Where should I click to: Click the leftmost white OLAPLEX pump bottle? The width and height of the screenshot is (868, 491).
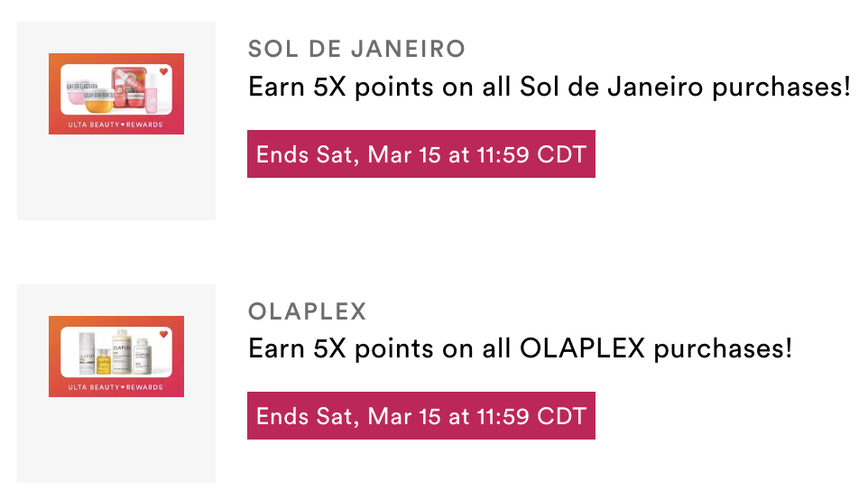click(87, 354)
